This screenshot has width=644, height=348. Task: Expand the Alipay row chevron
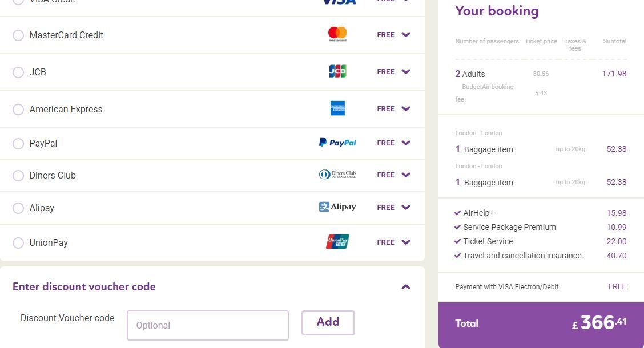(406, 207)
